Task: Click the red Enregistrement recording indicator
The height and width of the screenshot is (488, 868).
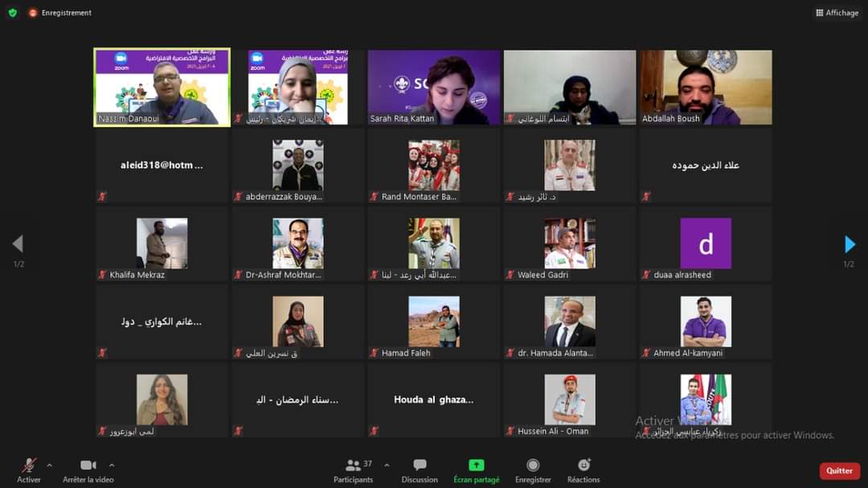Action: click(x=34, y=13)
